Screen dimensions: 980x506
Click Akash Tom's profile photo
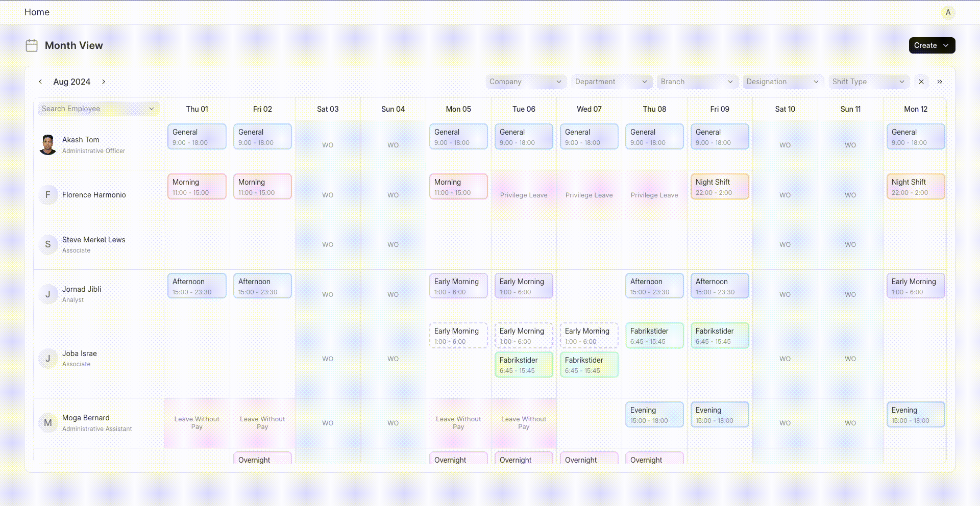tap(48, 145)
